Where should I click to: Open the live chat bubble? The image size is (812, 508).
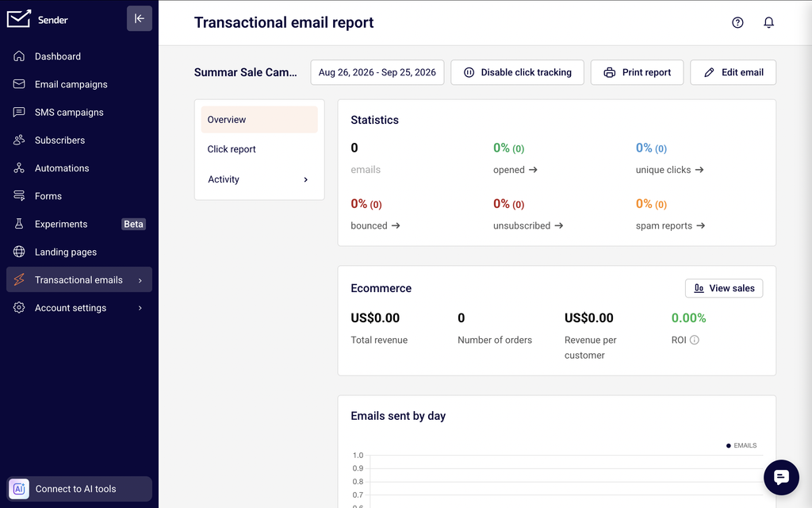(781, 477)
